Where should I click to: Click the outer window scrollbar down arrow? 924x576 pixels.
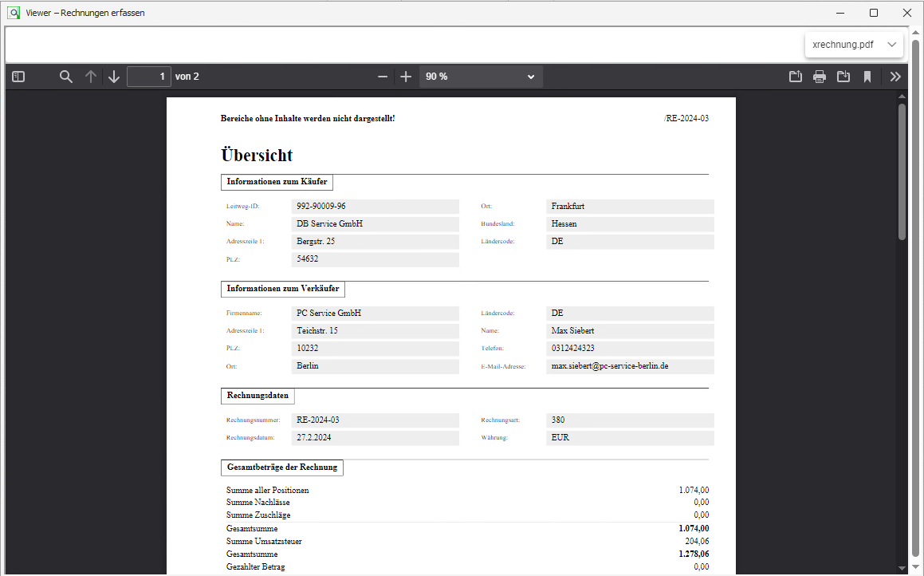(x=916, y=568)
